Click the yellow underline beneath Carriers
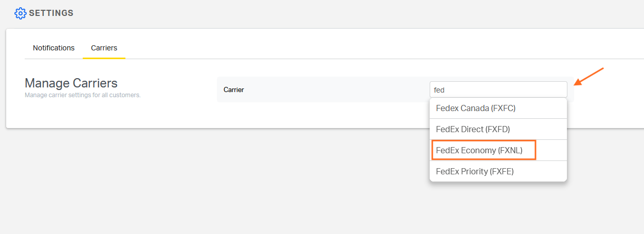Viewport: 644px width, 234px height. click(x=104, y=58)
